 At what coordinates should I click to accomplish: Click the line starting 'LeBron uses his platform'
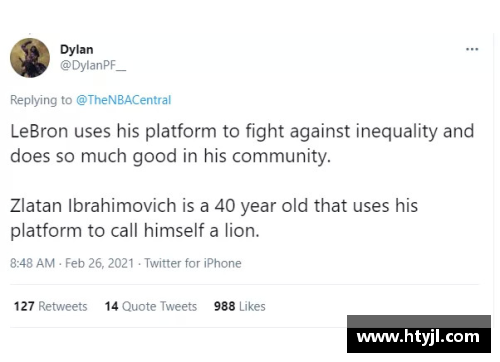pyautogui.click(x=242, y=131)
